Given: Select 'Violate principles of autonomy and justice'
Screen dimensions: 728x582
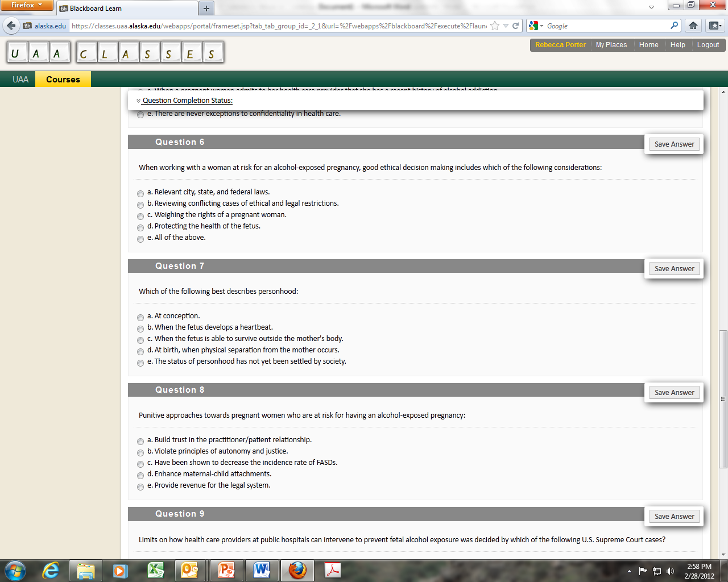Looking at the screenshot, I should pyautogui.click(x=140, y=453).
